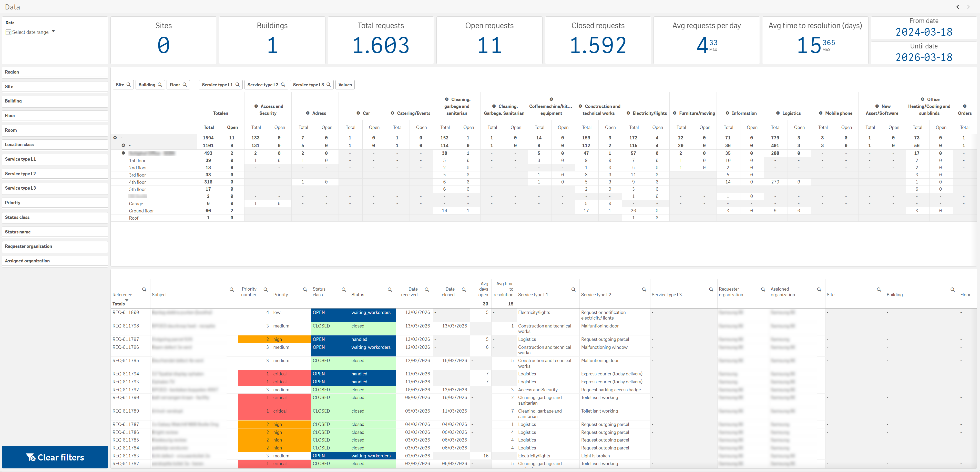Sort by the Reference column header
The height and width of the screenshot is (472, 980).
pos(122,295)
